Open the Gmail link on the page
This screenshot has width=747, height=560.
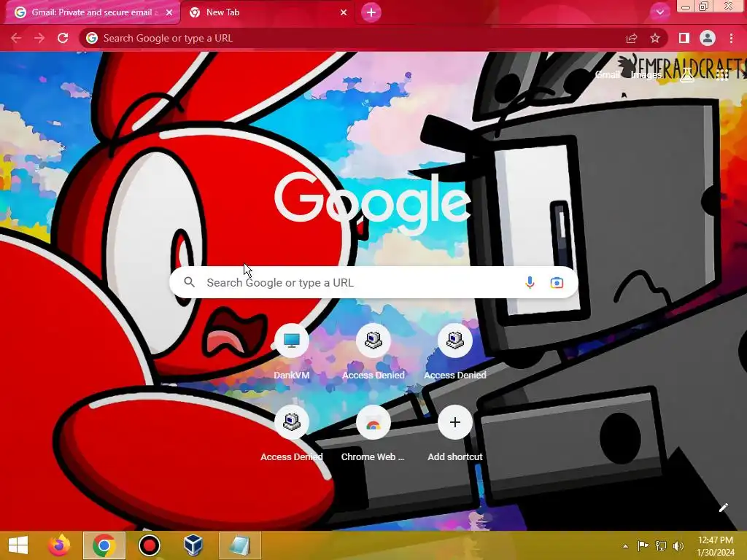tap(608, 75)
